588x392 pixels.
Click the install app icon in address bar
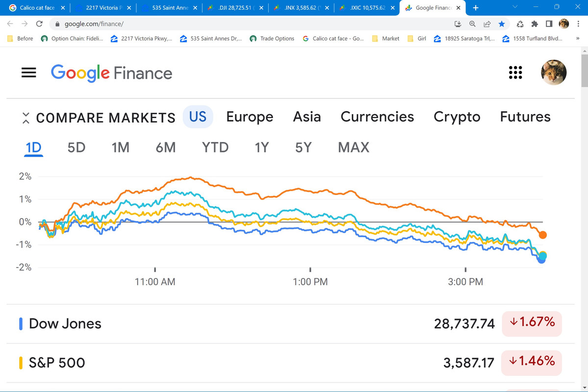(458, 24)
